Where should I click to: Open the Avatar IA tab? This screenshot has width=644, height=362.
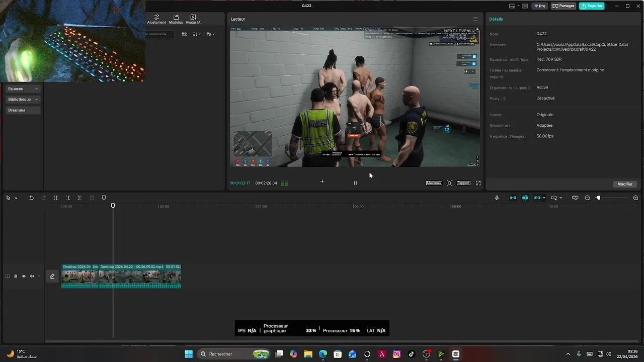click(193, 19)
